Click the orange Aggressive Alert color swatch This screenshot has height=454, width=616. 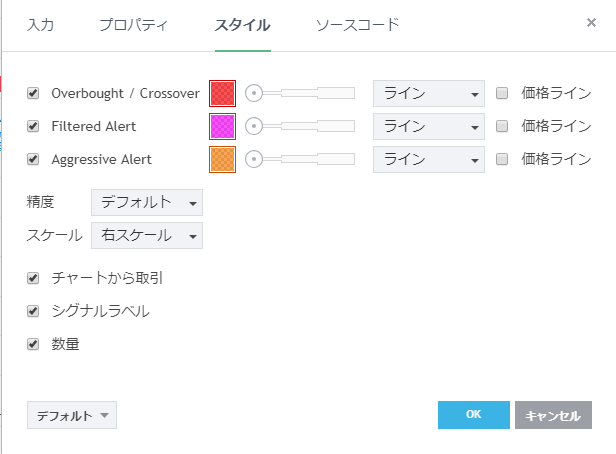(x=222, y=159)
